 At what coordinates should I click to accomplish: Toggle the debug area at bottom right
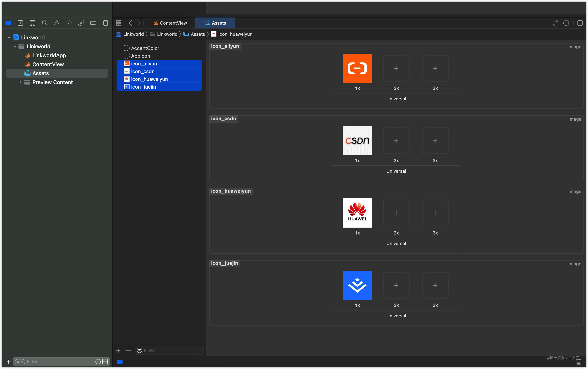(x=579, y=362)
